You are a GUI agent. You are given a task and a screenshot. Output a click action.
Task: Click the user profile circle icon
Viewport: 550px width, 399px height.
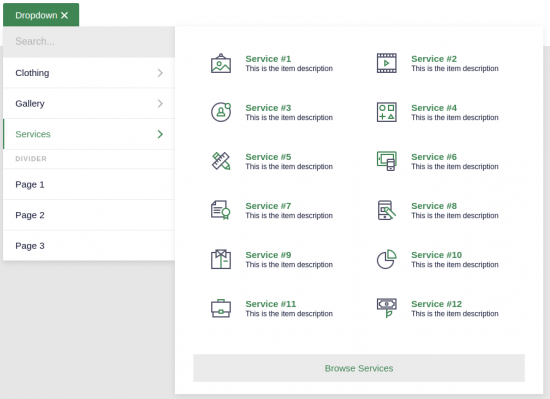221,112
